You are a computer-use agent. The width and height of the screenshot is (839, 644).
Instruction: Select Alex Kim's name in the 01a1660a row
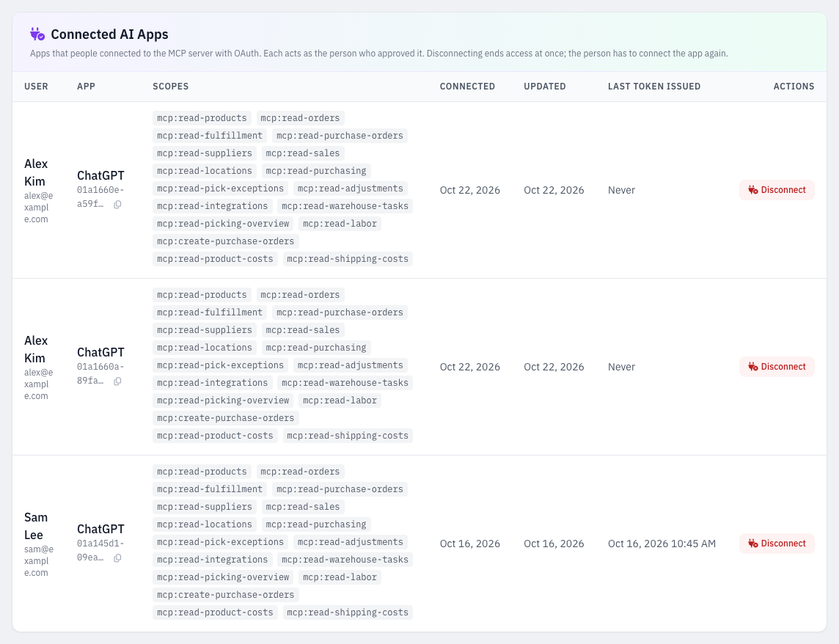click(36, 349)
